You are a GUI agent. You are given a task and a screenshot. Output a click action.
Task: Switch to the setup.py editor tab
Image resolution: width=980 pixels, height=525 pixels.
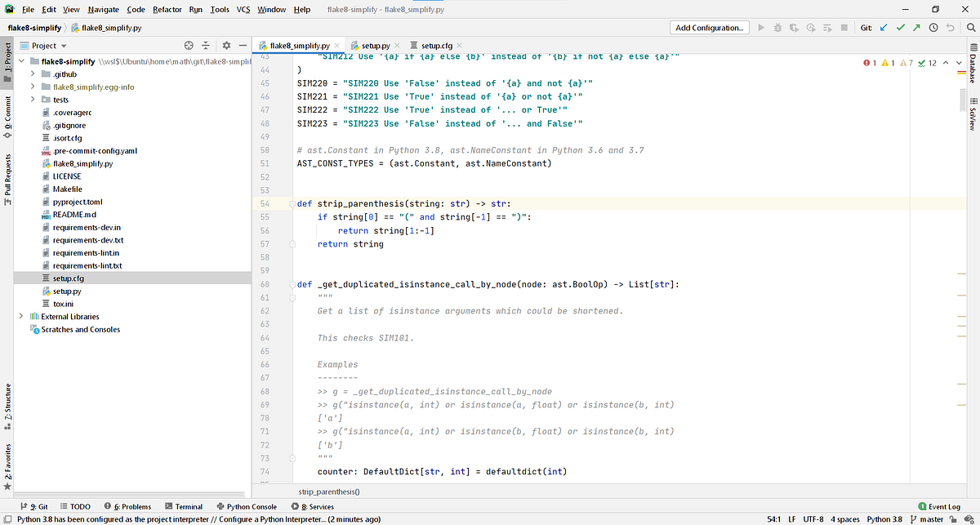376,46
